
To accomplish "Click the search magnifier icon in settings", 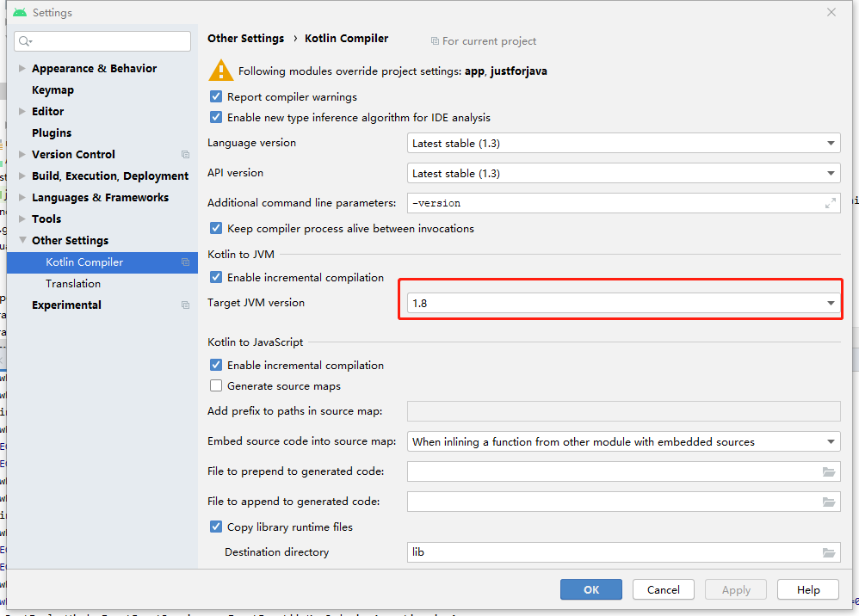I will coord(25,41).
